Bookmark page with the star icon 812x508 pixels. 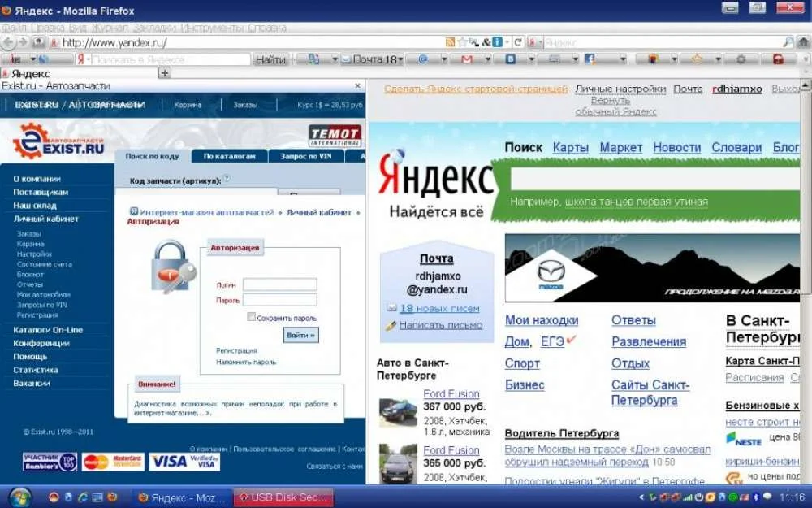click(x=462, y=42)
